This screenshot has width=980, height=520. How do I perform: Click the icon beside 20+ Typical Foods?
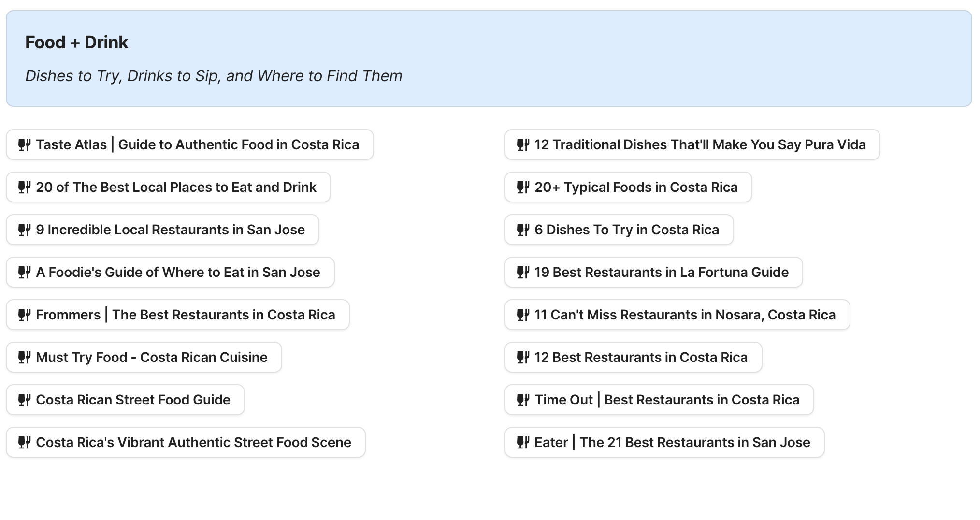[x=523, y=187]
